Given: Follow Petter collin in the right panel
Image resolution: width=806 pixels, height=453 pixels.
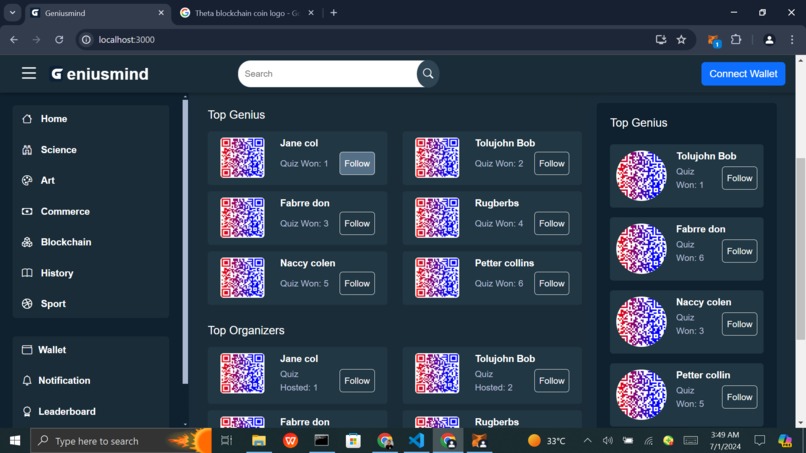Looking at the screenshot, I should [739, 397].
